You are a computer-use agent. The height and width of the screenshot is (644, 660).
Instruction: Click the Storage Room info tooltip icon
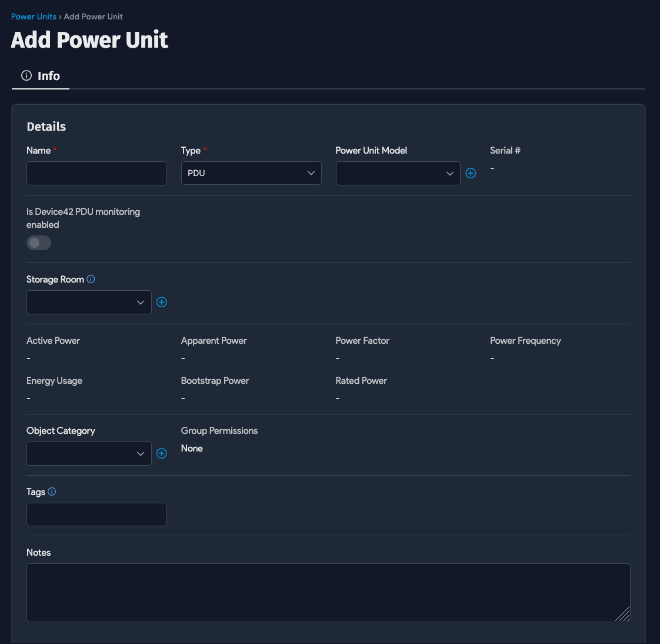pyautogui.click(x=91, y=279)
